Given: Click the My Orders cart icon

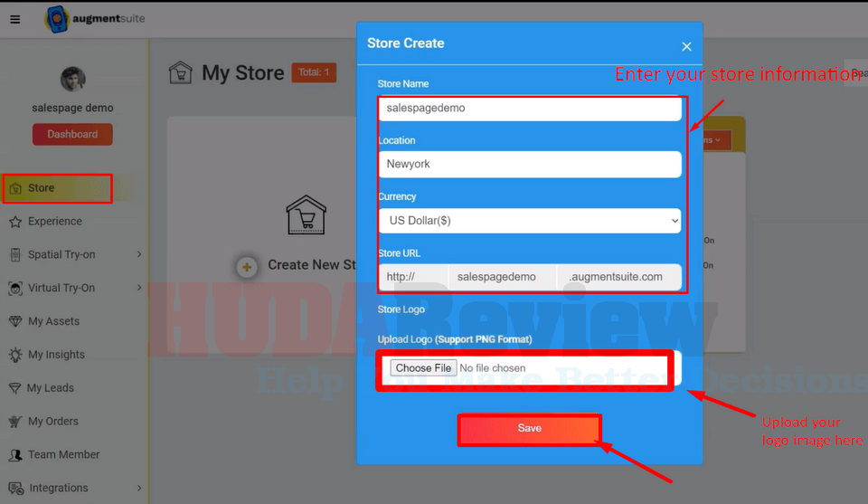Looking at the screenshot, I should pos(15,422).
